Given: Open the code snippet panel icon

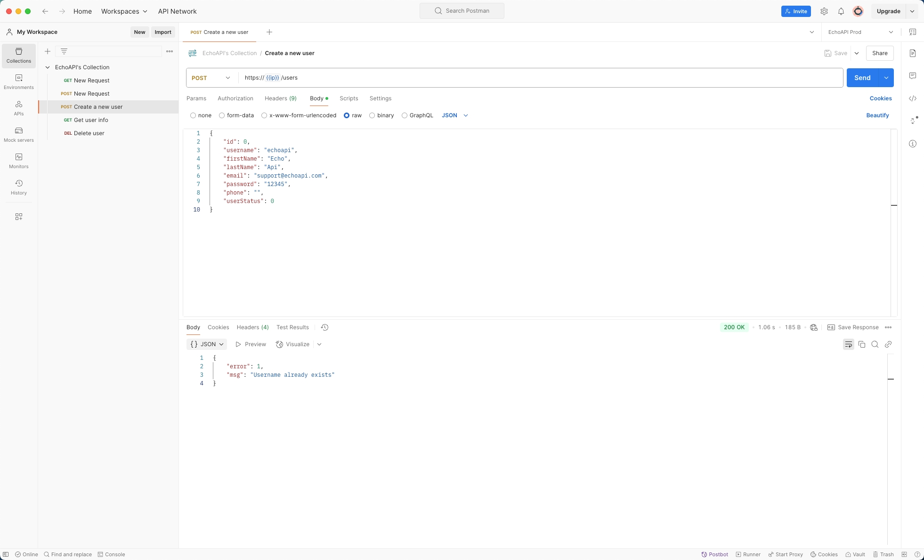Looking at the screenshot, I should [x=913, y=98].
